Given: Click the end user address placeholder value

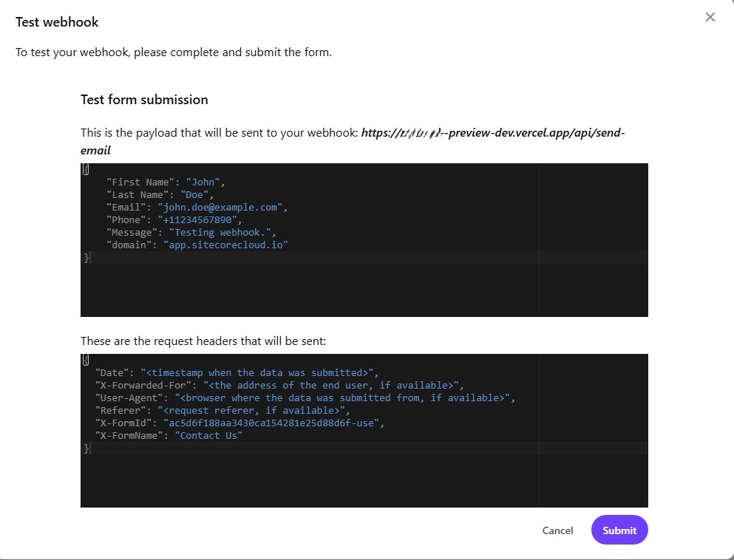Looking at the screenshot, I should coord(331,386).
